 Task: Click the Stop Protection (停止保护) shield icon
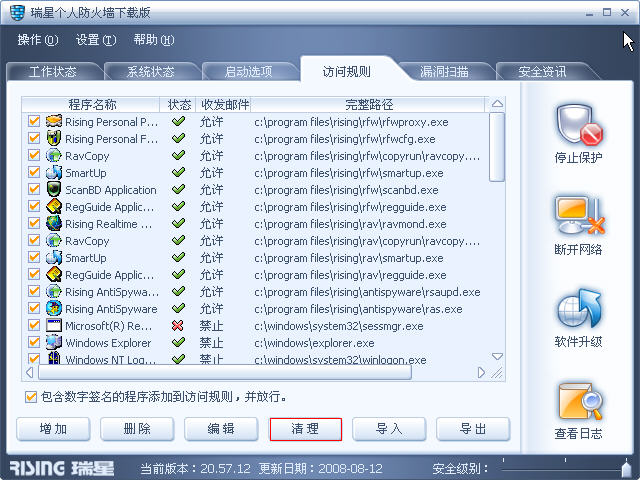(579, 125)
